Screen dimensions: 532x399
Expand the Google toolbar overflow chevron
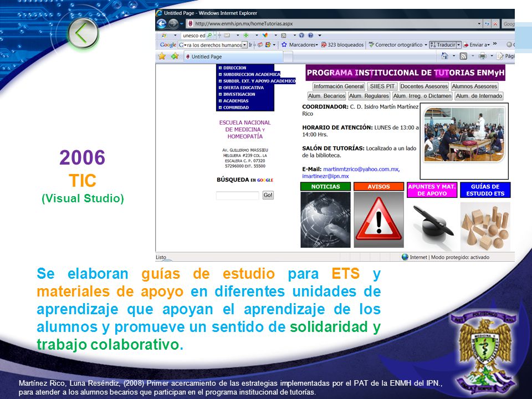495,44
